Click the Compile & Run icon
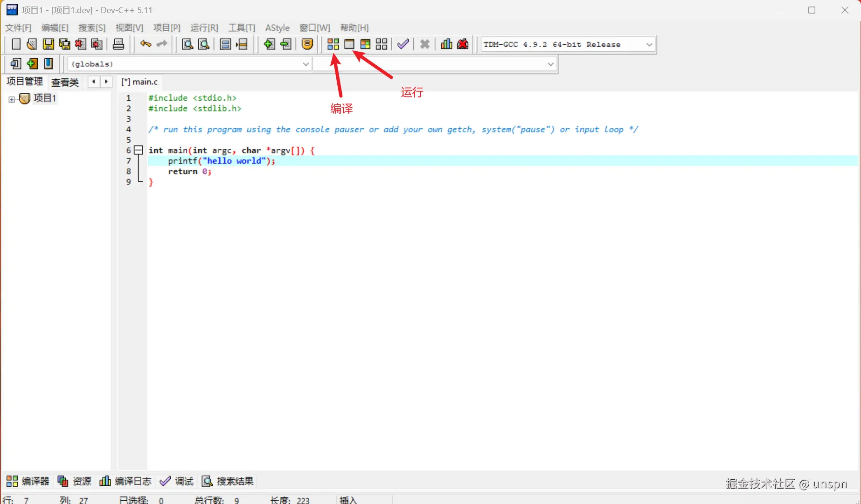861x504 pixels. (365, 44)
